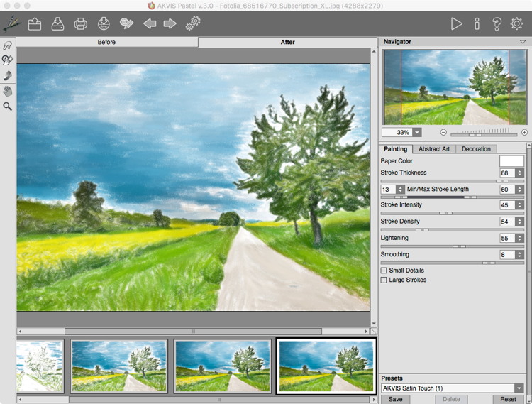
Task: Click the Save preset button
Action: click(395, 399)
